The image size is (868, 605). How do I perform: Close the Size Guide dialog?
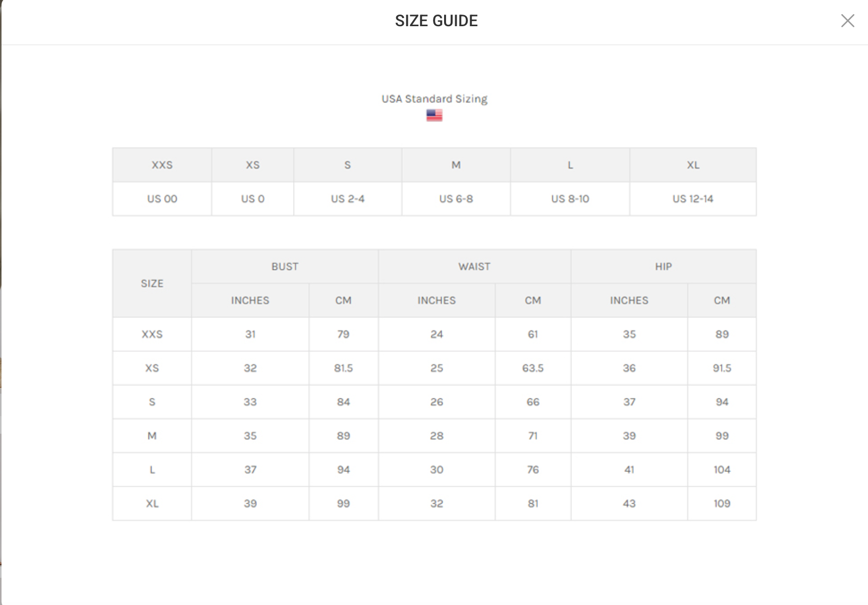click(847, 21)
